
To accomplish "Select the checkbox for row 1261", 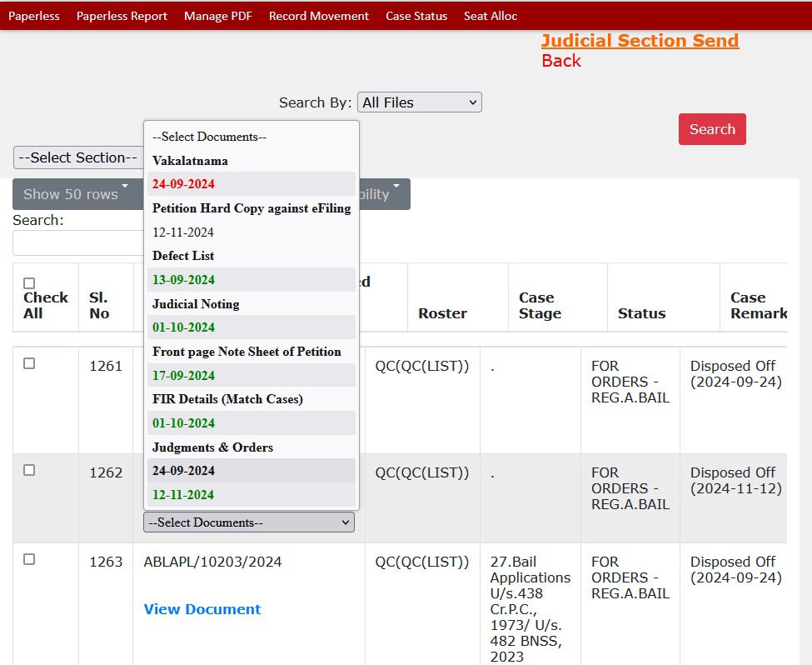I will tap(29, 363).
